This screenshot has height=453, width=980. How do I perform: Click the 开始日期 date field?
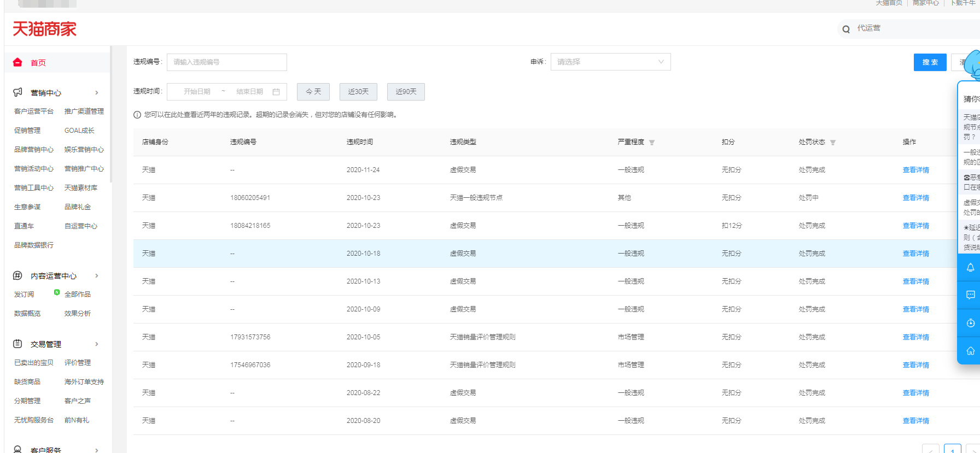(x=197, y=92)
